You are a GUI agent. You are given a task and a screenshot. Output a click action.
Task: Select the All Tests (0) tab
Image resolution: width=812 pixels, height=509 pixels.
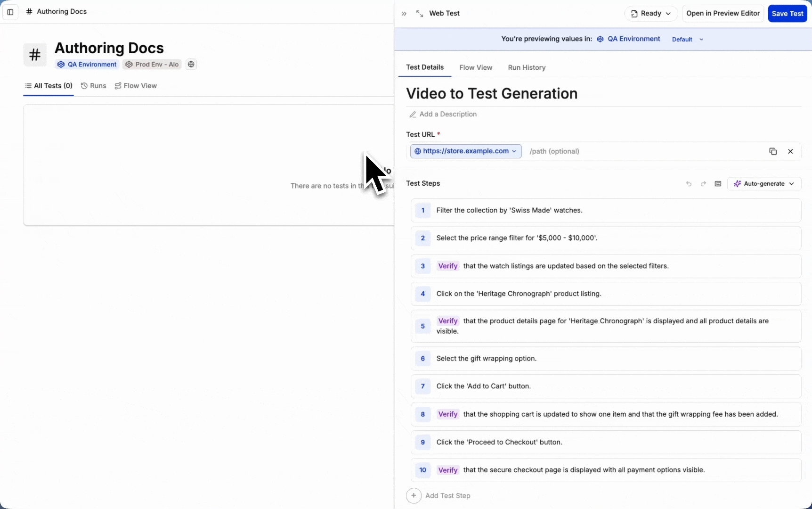pyautogui.click(x=49, y=86)
